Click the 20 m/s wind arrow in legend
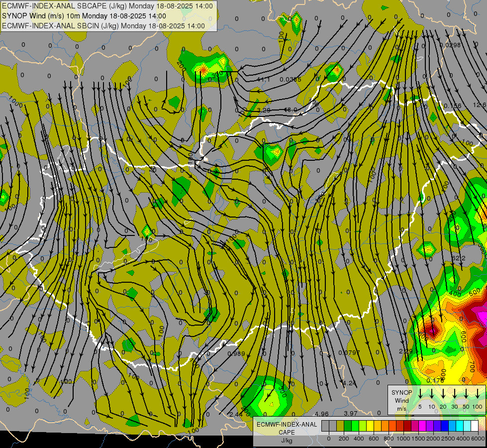 click(x=443, y=393)
